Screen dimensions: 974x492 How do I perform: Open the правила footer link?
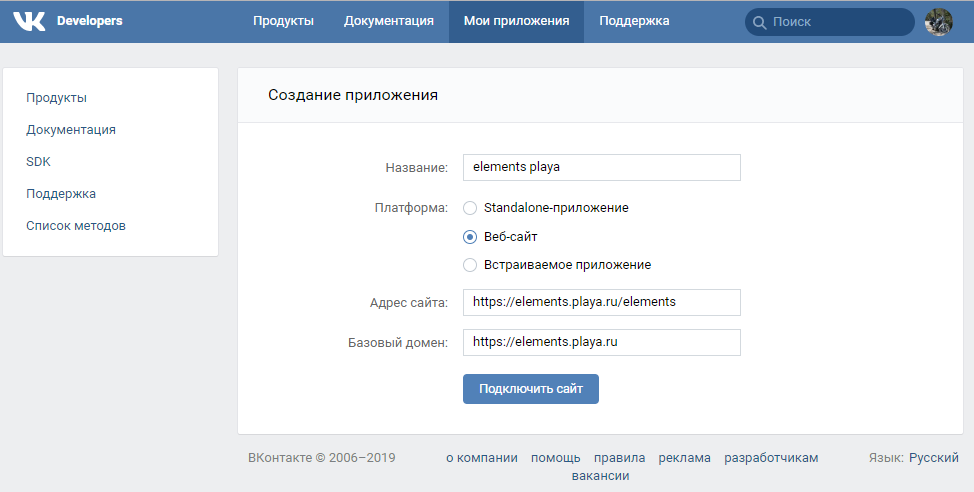[x=619, y=458]
